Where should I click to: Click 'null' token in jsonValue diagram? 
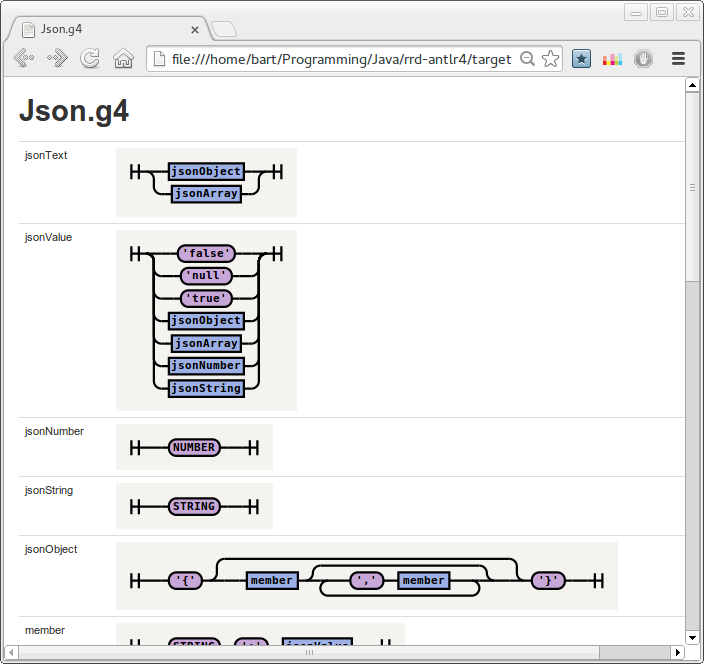206,276
